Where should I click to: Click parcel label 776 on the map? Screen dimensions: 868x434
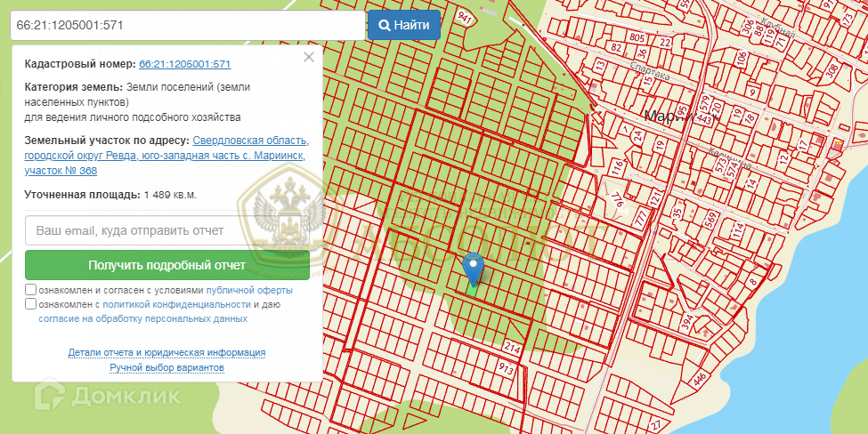(x=617, y=198)
